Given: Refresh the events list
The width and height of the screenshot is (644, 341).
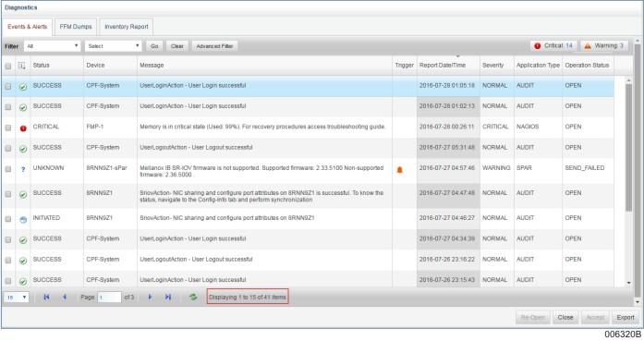Looking at the screenshot, I should [193, 297].
